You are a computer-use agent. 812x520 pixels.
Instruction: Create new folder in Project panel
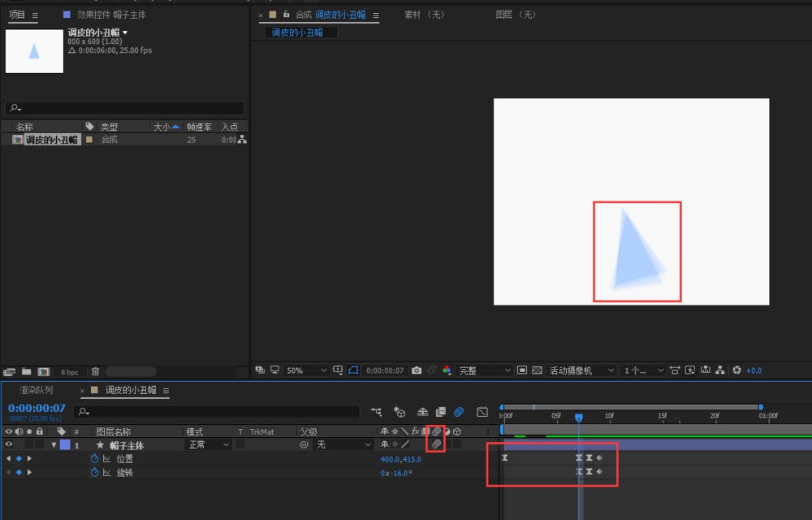point(26,371)
